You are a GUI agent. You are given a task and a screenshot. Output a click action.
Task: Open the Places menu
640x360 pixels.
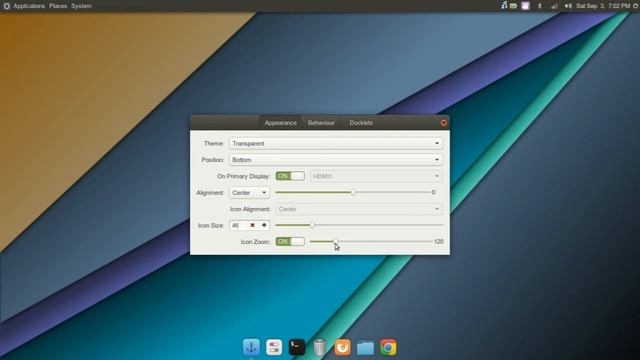click(58, 6)
